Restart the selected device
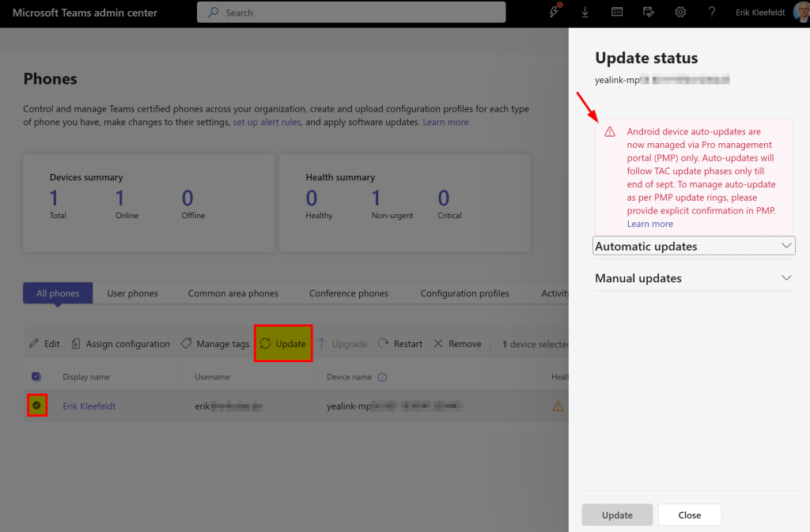The width and height of the screenshot is (810, 532). pyautogui.click(x=399, y=344)
